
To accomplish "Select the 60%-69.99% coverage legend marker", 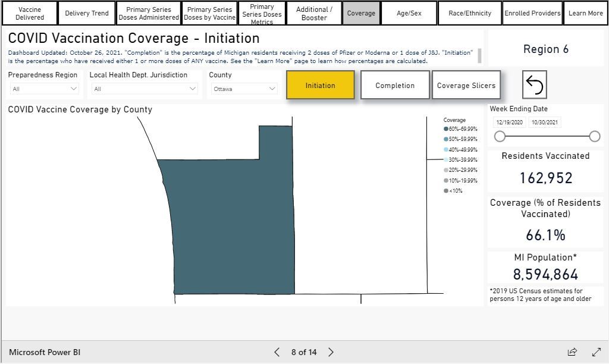I will pos(446,128).
